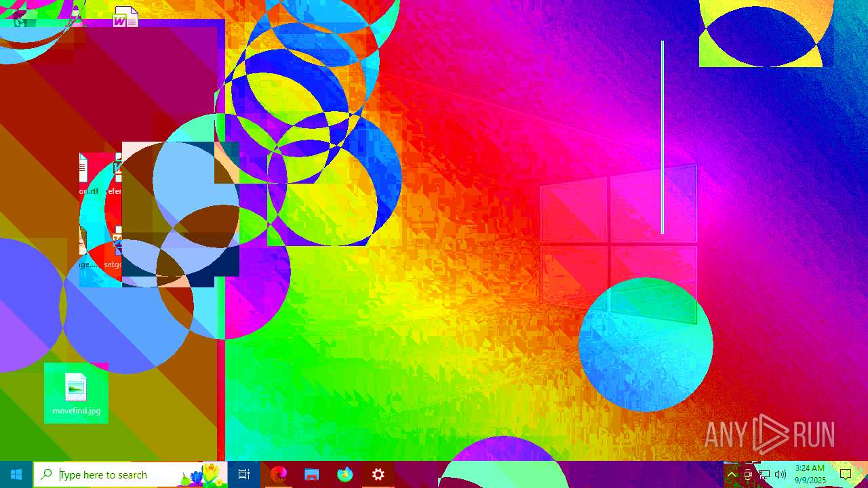Launch Firefox from the taskbar
The width and height of the screenshot is (868, 488).
[344, 474]
